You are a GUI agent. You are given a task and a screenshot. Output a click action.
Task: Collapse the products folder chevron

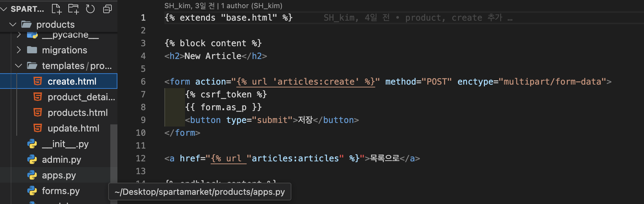[x=13, y=25]
